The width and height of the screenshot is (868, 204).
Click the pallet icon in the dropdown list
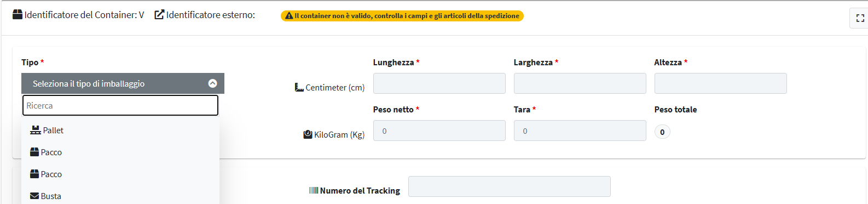36,130
